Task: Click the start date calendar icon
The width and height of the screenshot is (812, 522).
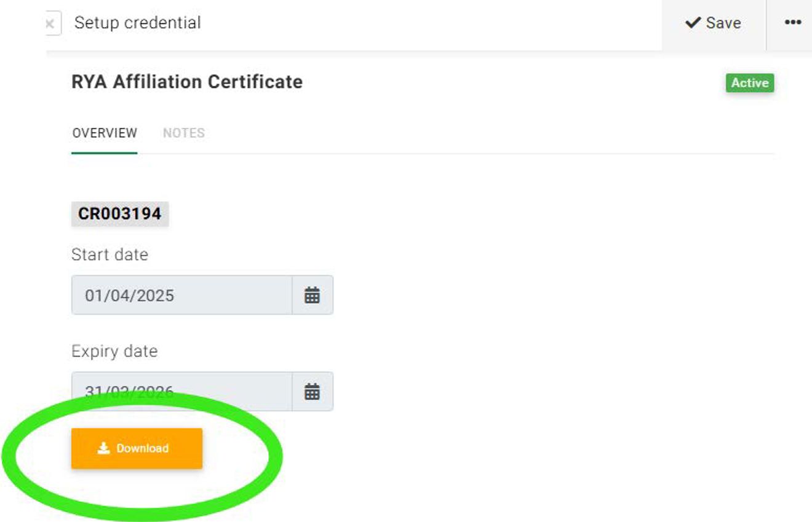Action: coord(312,295)
